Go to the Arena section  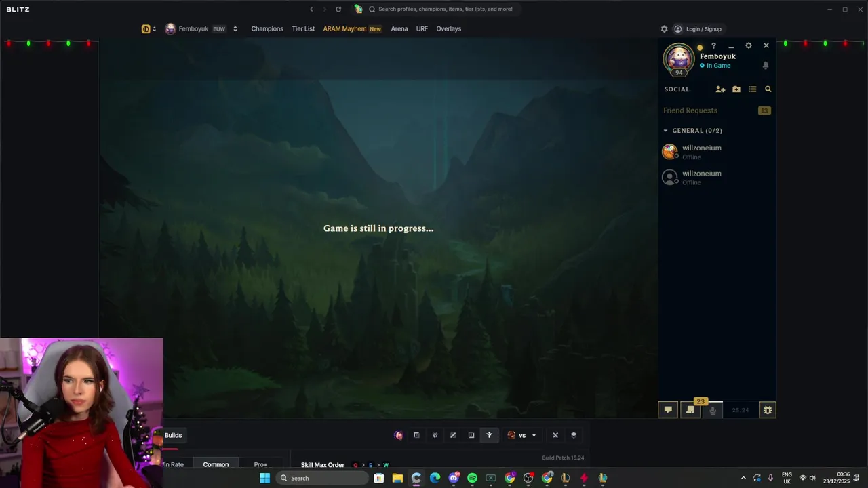399,29
